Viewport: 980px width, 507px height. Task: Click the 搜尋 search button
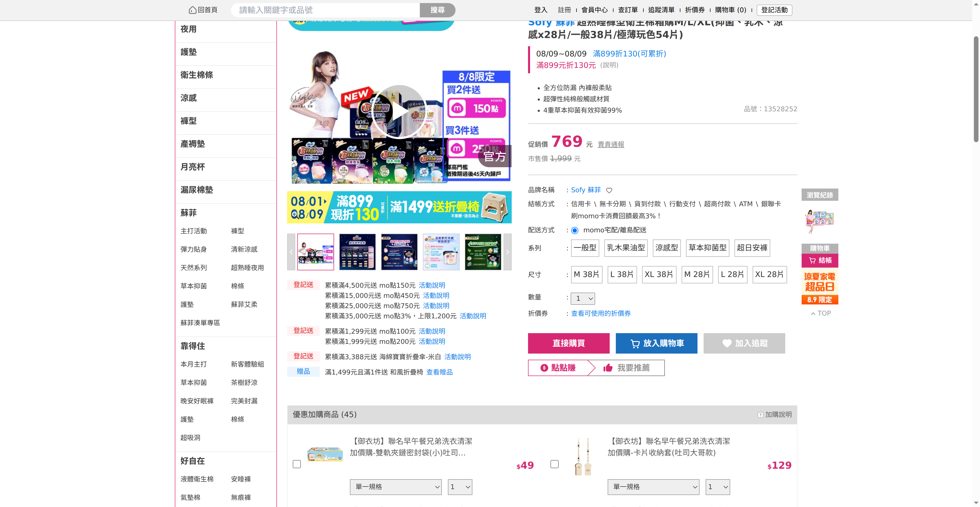[437, 10]
